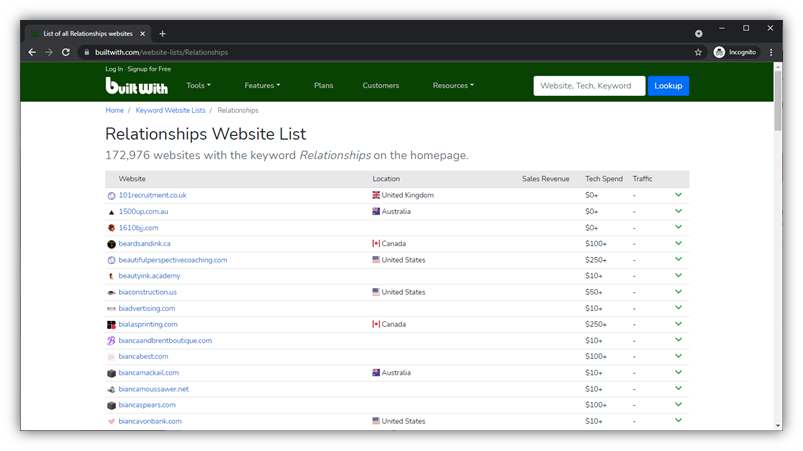Click the Log In link
The image size is (803, 451).
pyautogui.click(x=114, y=69)
